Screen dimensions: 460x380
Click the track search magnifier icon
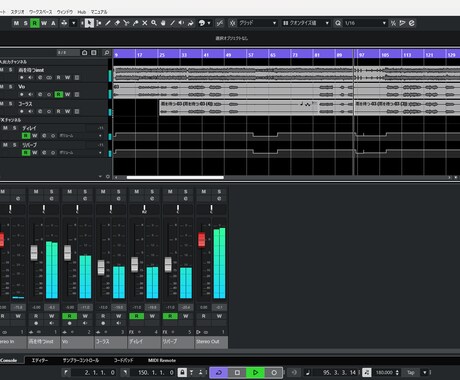pyautogui.click(x=106, y=53)
